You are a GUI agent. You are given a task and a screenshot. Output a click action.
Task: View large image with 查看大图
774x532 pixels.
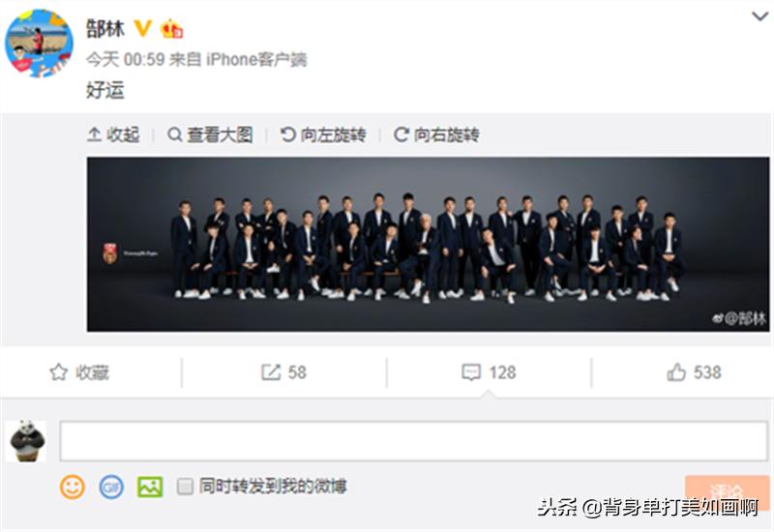pyautogui.click(x=210, y=134)
